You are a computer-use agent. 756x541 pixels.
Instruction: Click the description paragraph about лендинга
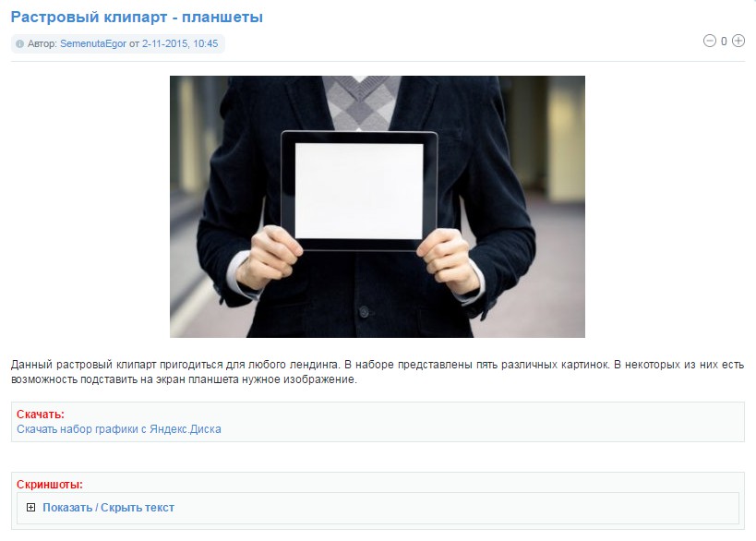(378, 372)
